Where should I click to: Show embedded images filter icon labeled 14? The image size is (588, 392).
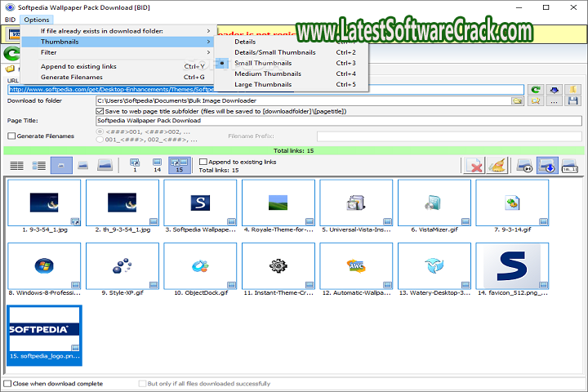pos(157,166)
